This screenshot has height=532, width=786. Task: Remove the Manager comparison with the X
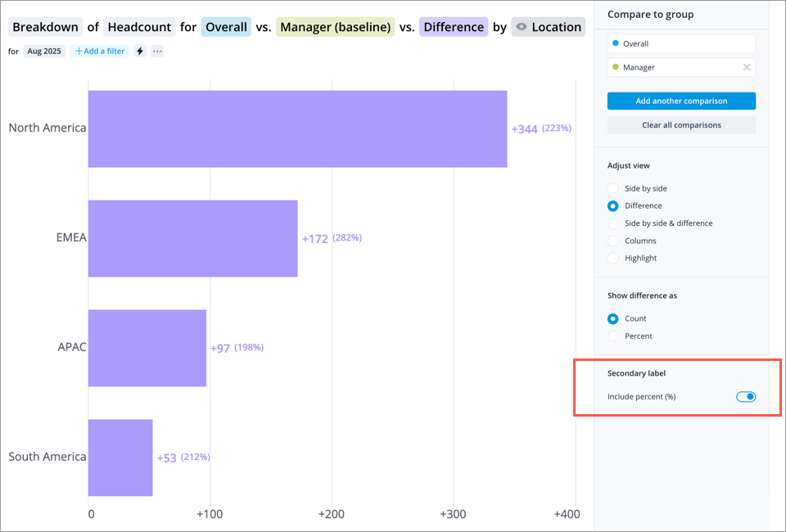746,67
